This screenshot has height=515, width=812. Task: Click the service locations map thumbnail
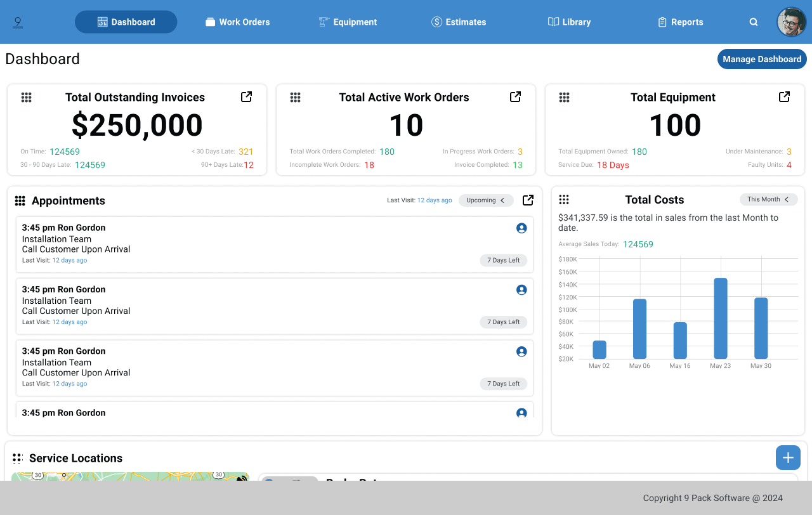tap(130, 476)
